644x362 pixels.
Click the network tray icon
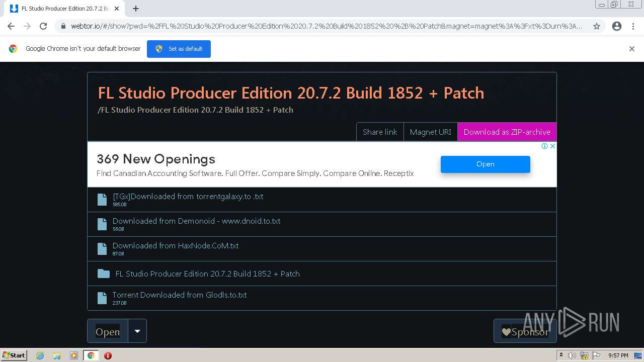point(584,355)
